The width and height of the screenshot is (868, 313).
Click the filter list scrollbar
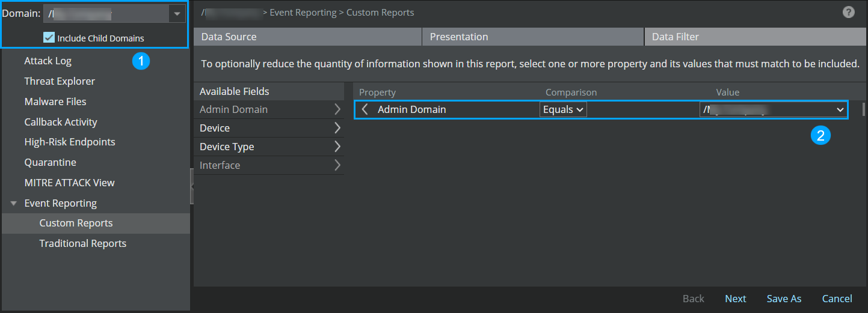[x=864, y=109]
